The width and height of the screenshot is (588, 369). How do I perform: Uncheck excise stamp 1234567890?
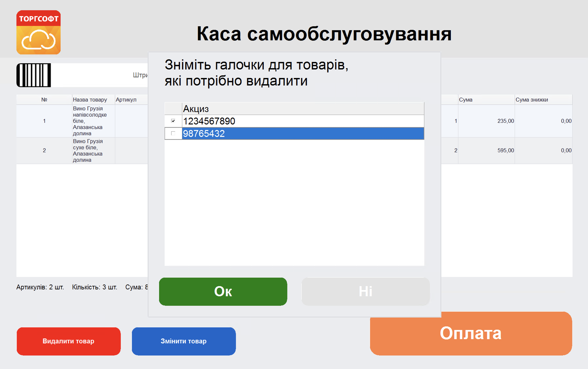(x=173, y=120)
